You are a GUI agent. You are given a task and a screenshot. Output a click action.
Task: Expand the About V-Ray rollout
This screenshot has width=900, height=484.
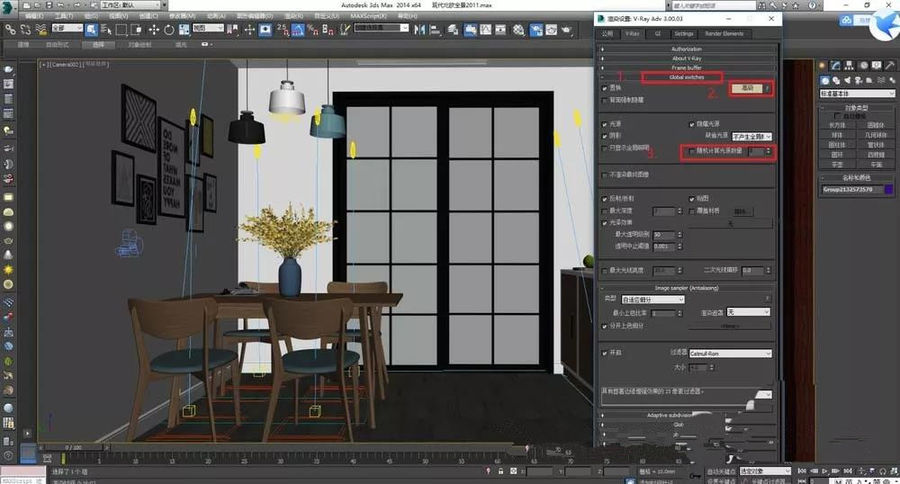click(687, 59)
